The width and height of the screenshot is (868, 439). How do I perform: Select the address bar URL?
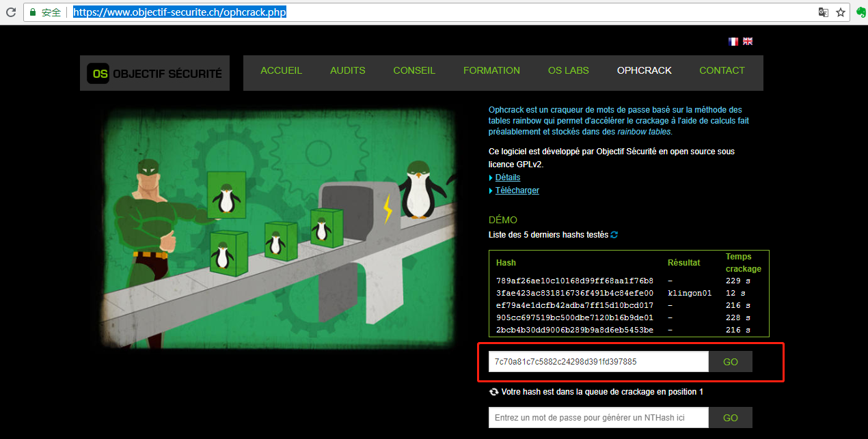[180, 12]
